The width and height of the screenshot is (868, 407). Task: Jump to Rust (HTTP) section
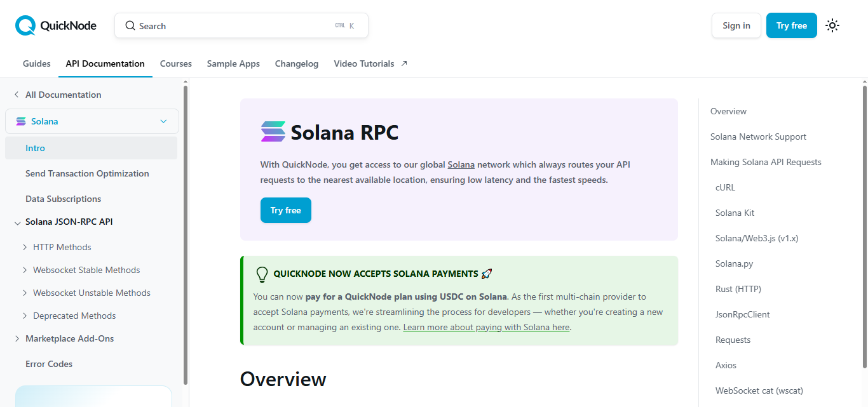(738, 289)
